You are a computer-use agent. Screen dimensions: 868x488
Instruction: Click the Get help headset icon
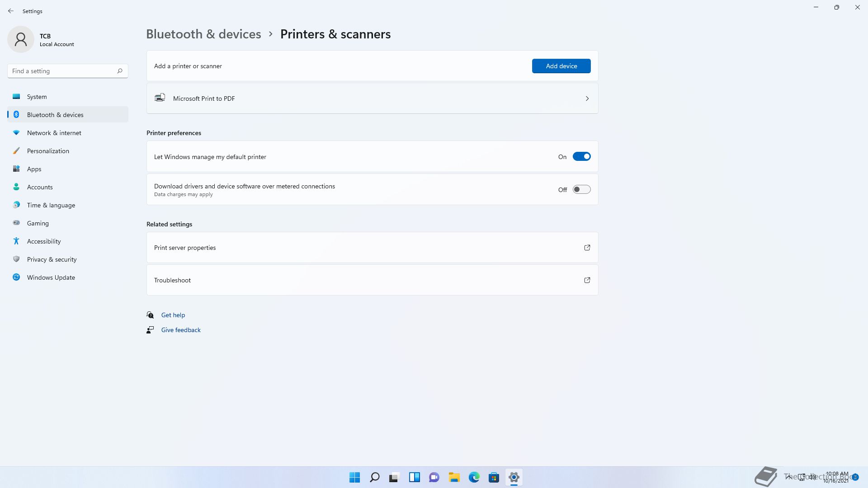pyautogui.click(x=150, y=315)
